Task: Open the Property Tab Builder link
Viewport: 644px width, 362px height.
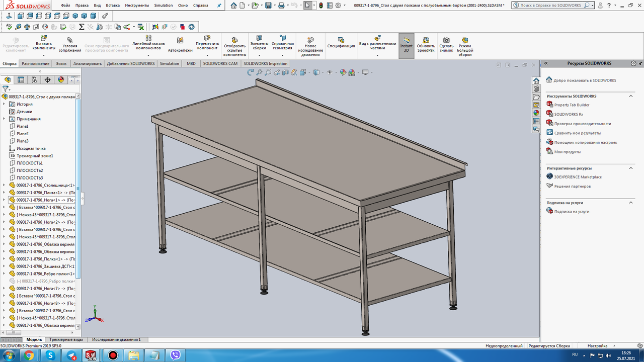Action: [572, 105]
